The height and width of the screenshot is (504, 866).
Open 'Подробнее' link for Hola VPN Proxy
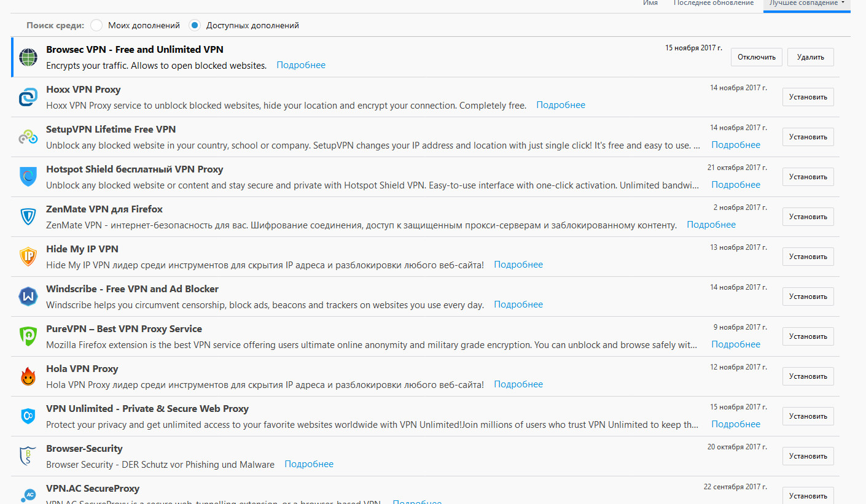tap(518, 384)
